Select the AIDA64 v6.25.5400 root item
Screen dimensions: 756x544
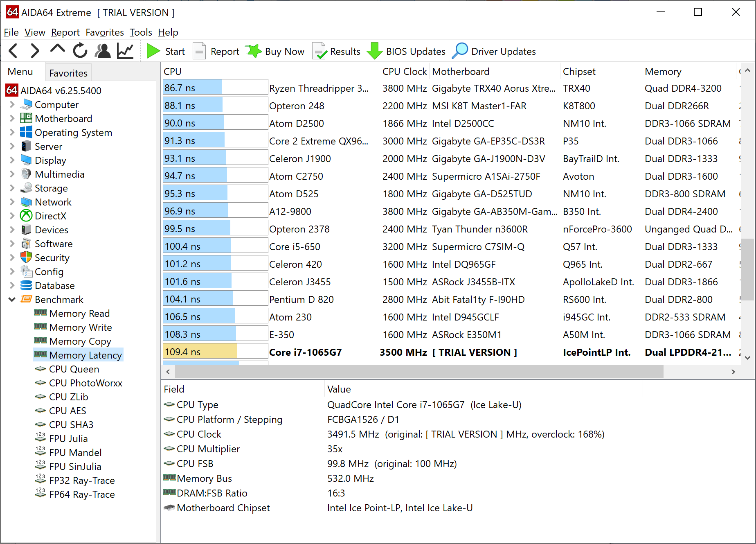click(x=54, y=90)
